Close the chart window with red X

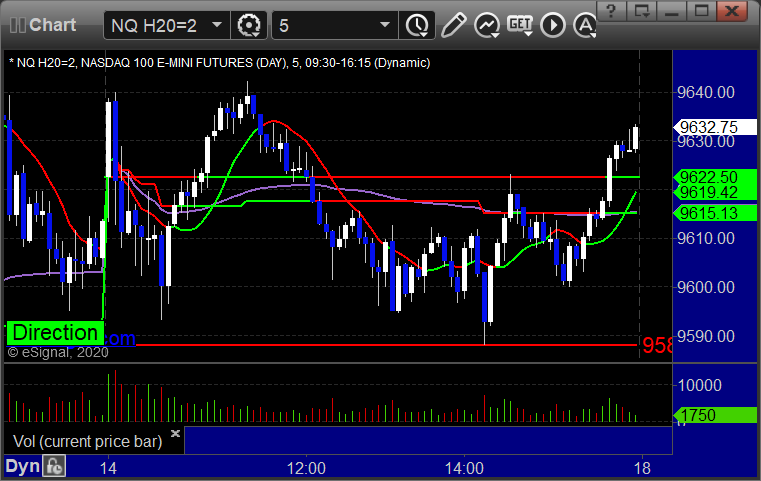pos(732,11)
